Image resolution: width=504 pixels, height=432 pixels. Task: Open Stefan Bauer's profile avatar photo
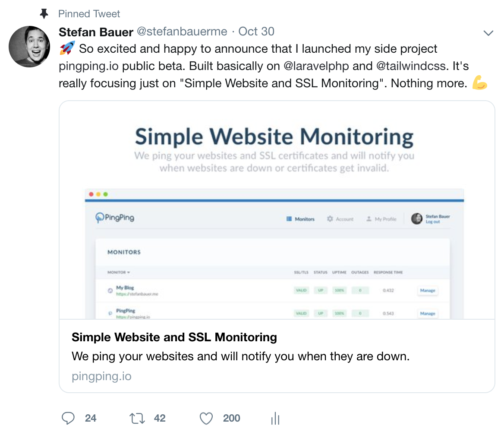[x=29, y=46]
